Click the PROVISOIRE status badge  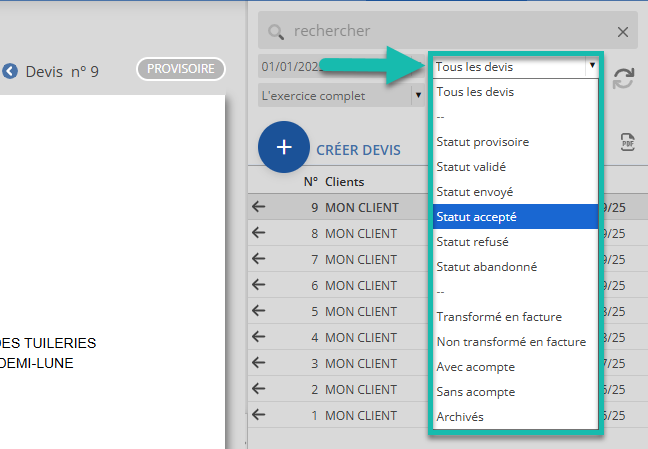181,69
